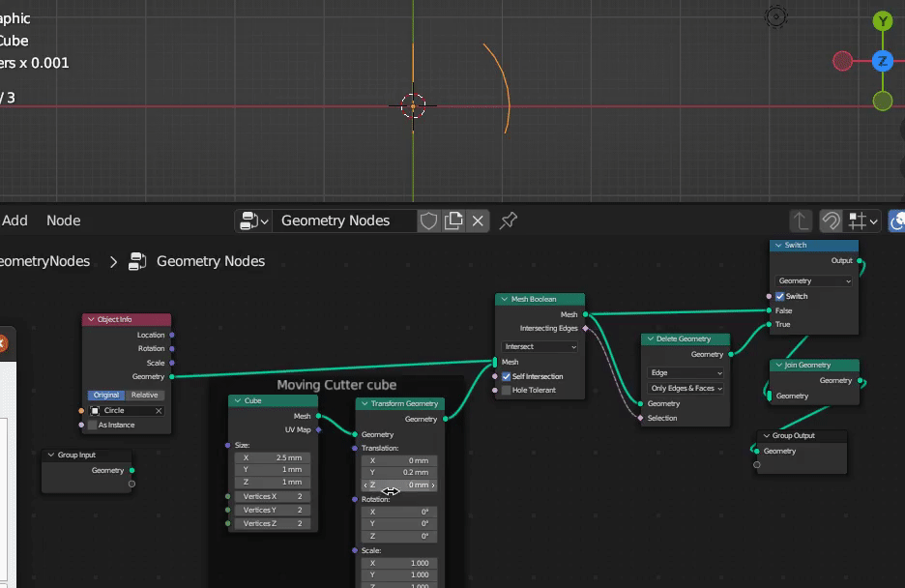Click Cube Size X 2.5 mm field
Viewport: 905px width, 588px height.
click(273, 457)
